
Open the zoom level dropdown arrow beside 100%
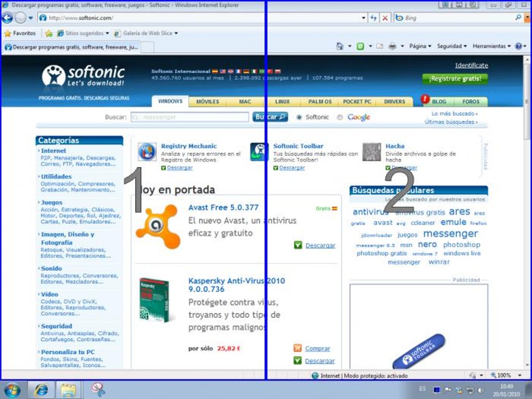point(520,375)
